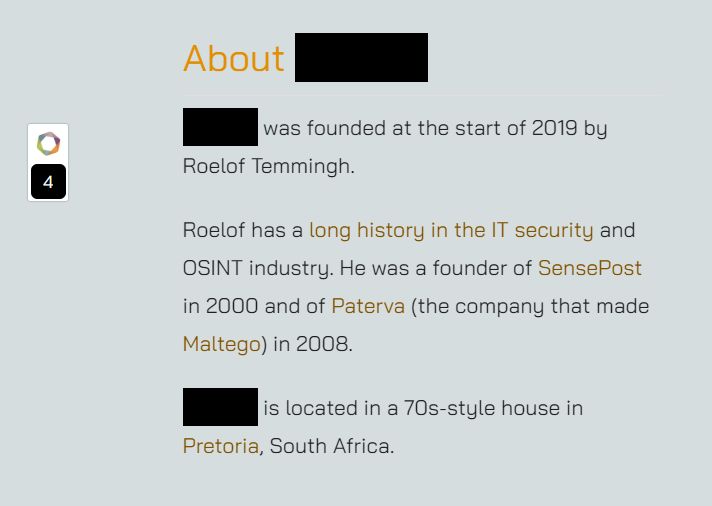The width and height of the screenshot is (712, 506).
Task: Open the long history in IT security link
Action: click(451, 230)
